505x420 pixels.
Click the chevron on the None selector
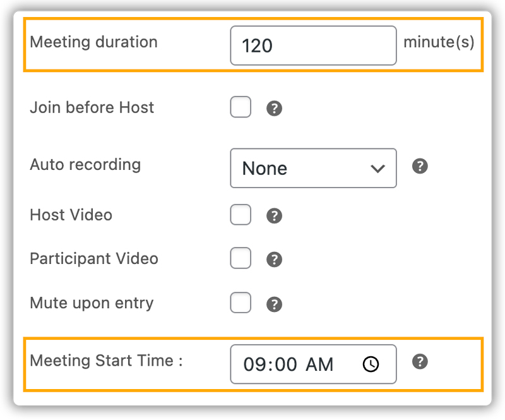click(377, 168)
